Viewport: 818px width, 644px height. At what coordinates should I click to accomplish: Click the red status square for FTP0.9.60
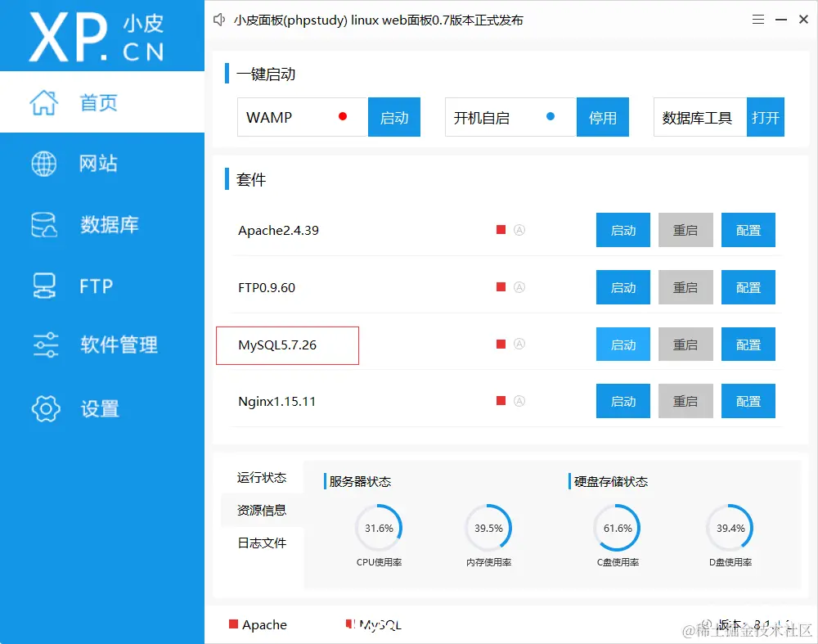pos(501,286)
